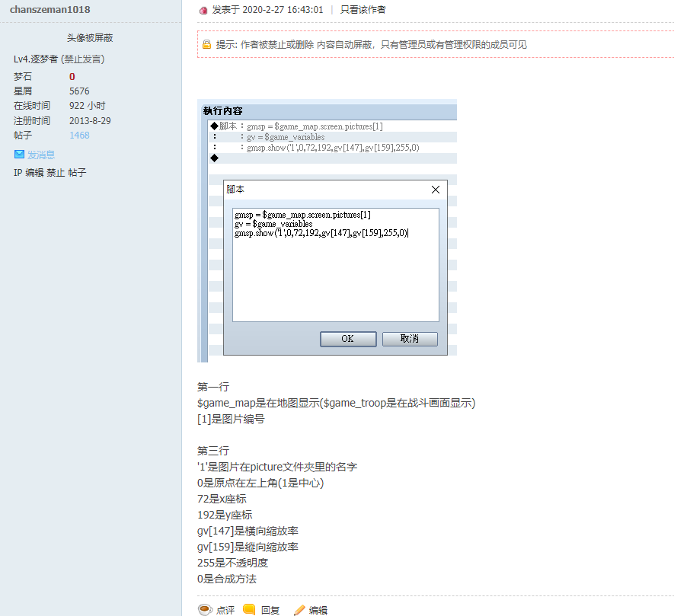The width and height of the screenshot is (674, 616).
Task: View the author's IP address
Action: coord(18,173)
